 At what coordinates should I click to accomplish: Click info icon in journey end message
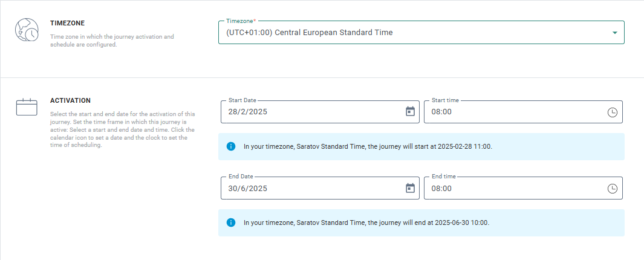click(x=231, y=223)
